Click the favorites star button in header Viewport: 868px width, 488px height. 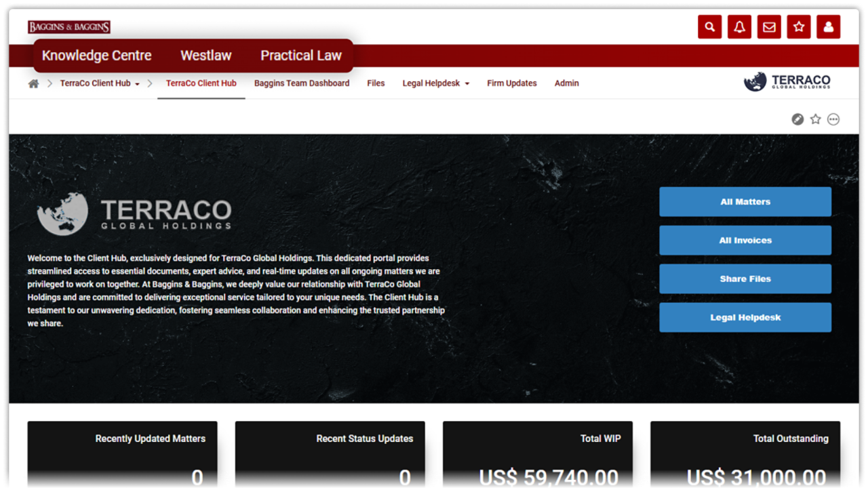click(799, 27)
